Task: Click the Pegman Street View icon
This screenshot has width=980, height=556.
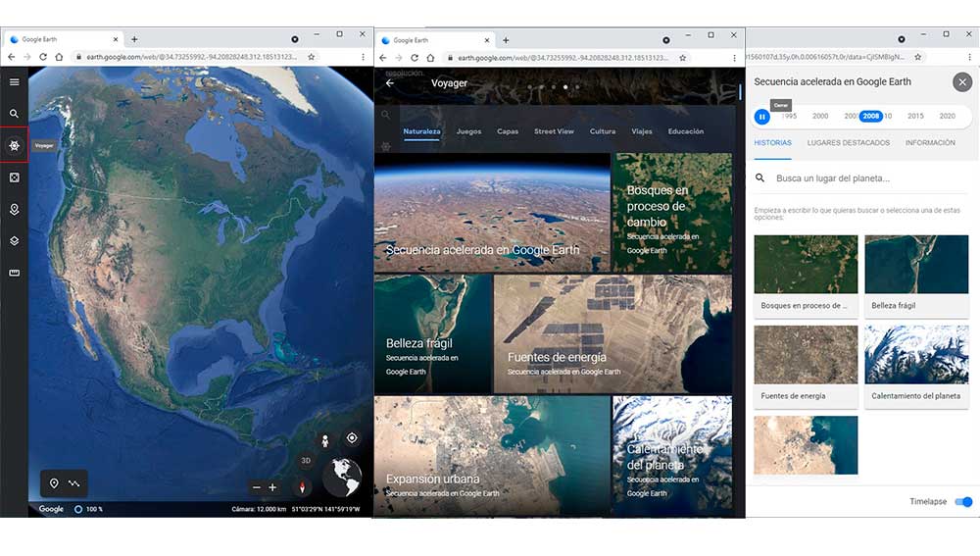Action: pyautogui.click(x=325, y=441)
